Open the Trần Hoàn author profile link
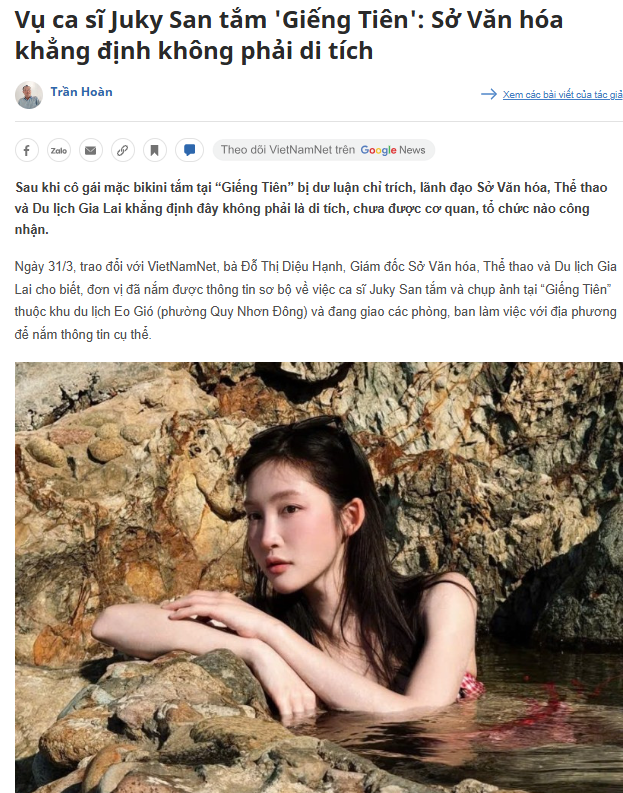Image resolution: width=623 pixels, height=793 pixels. 81,92
